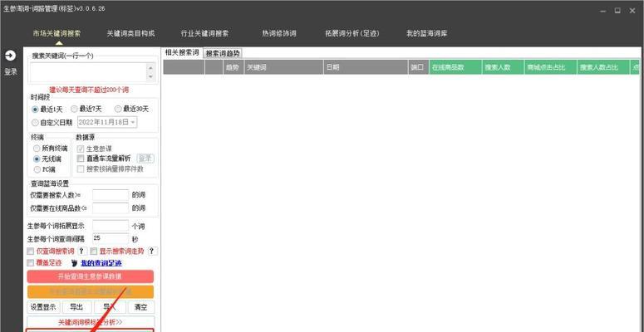Sort by the 搜索人数 column header
The height and width of the screenshot is (332, 644).
[x=503, y=67]
